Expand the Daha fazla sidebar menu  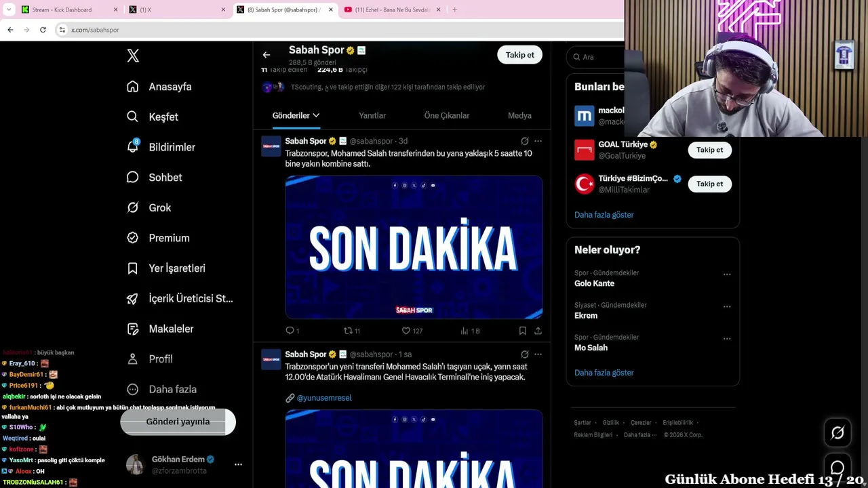point(162,389)
